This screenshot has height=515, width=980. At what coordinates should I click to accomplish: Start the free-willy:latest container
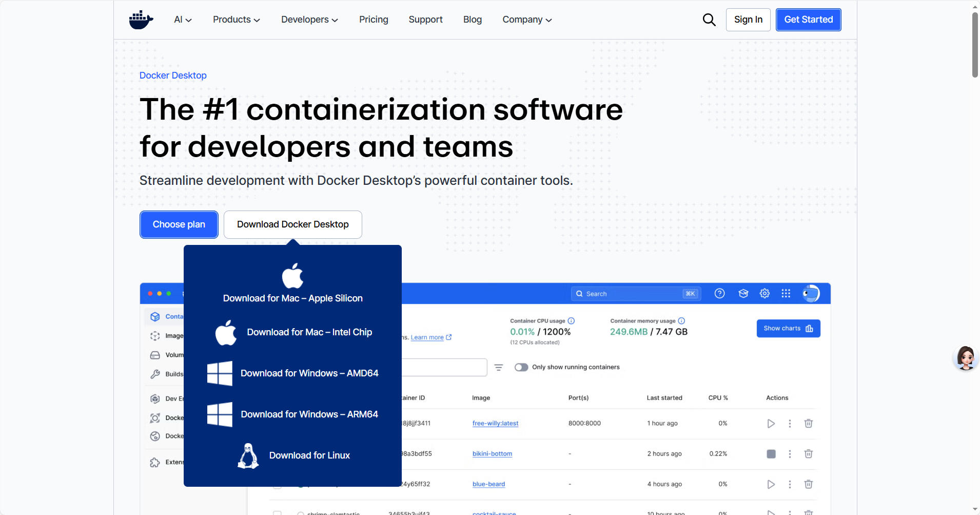pyautogui.click(x=771, y=424)
